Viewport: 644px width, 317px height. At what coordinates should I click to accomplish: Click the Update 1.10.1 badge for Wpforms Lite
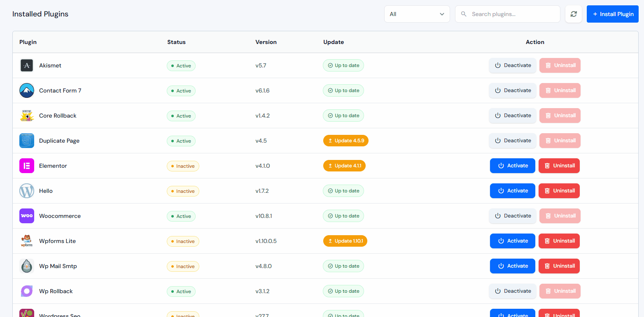click(x=345, y=241)
